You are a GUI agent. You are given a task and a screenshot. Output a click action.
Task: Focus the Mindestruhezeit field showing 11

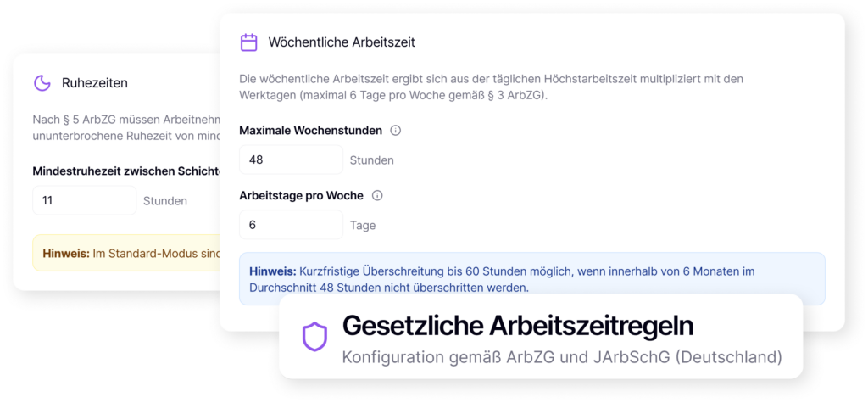pos(84,200)
